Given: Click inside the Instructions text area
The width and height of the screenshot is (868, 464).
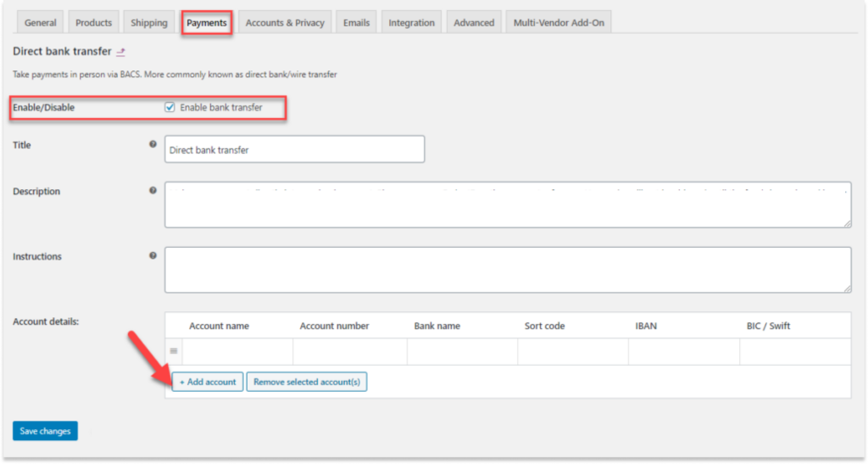Looking at the screenshot, I should [507, 270].
